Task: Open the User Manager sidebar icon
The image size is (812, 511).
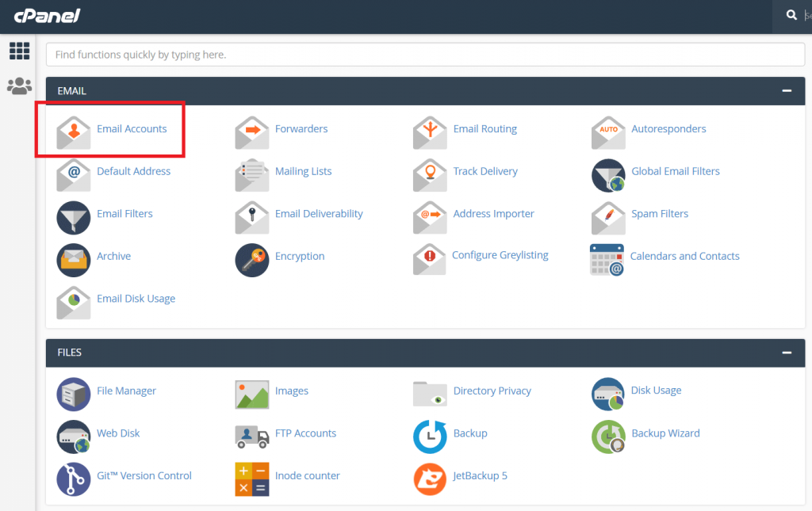Action: [19, 86]
